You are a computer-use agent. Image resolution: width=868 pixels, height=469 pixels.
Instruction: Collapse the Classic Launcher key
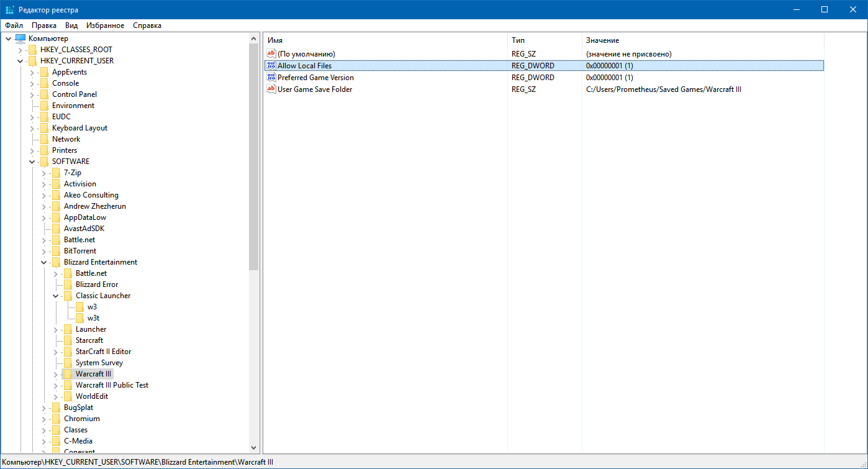[x=55, y=296]
